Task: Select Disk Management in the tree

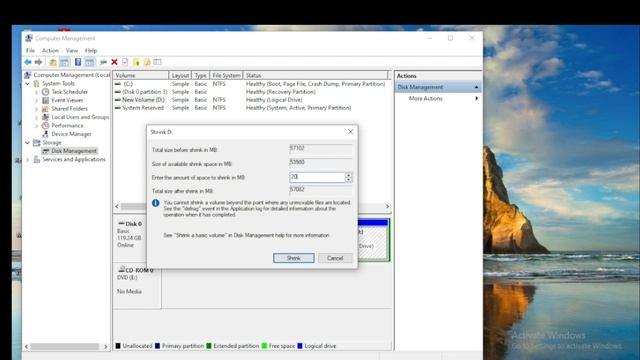Action: click(74, 151)
